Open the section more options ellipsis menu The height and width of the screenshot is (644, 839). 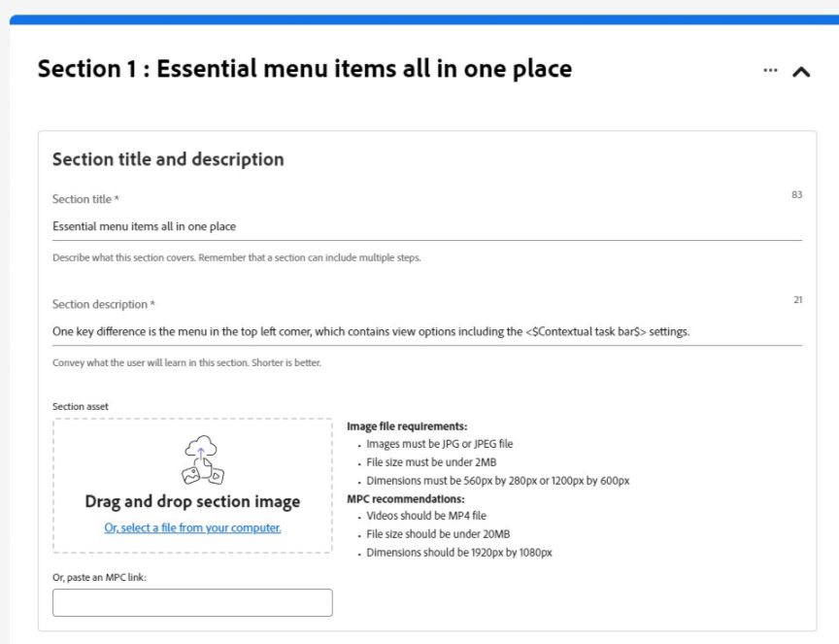click(x=771, y=70)
